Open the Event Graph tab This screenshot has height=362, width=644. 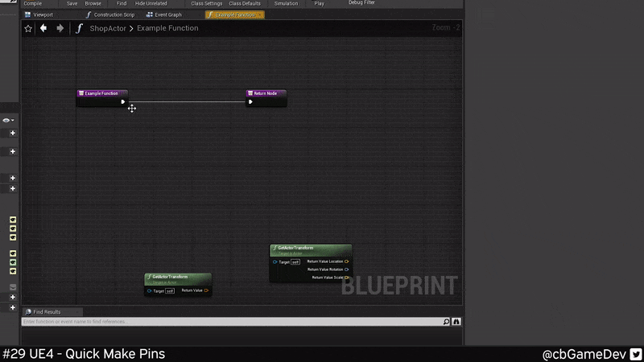click(x=167, y=14)
